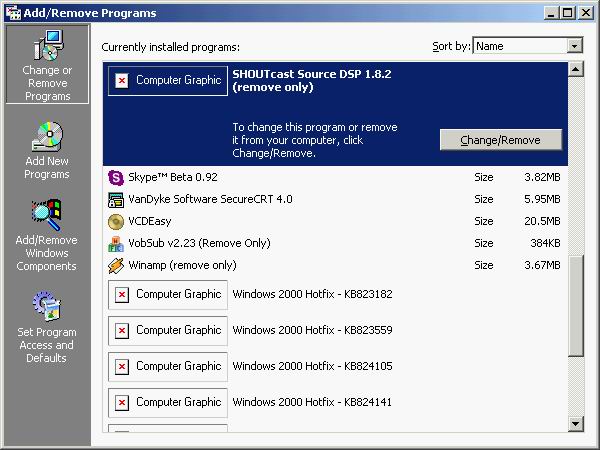600x450 pixels.
Task: Click the vertical scrollbar thumb
Action: point(576,306)
